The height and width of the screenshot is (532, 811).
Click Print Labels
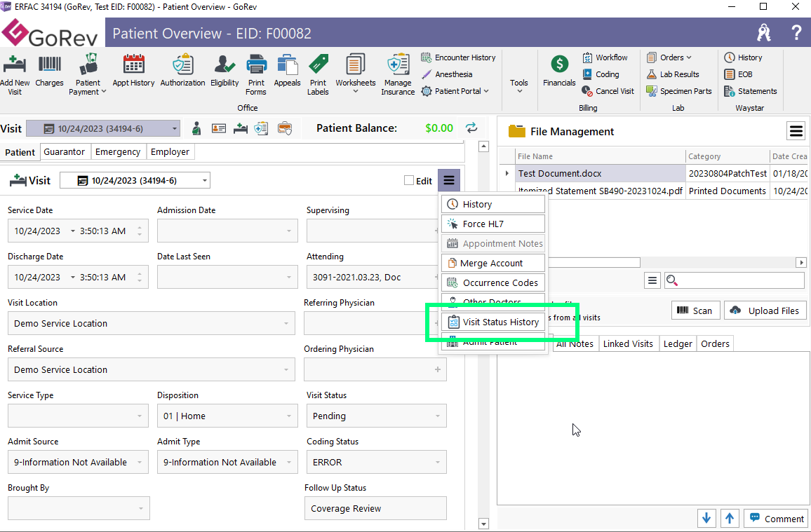[x=318, y=74]
